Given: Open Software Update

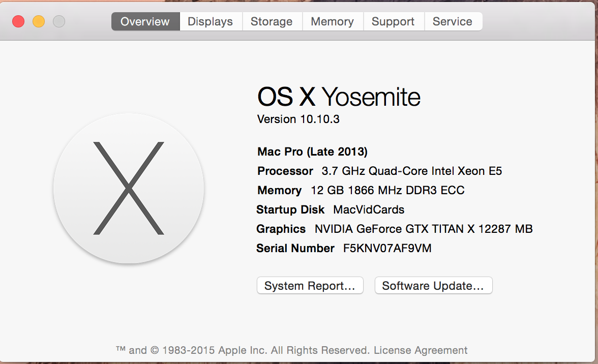Looking at the screenshot, I should (x=433, y=286).
